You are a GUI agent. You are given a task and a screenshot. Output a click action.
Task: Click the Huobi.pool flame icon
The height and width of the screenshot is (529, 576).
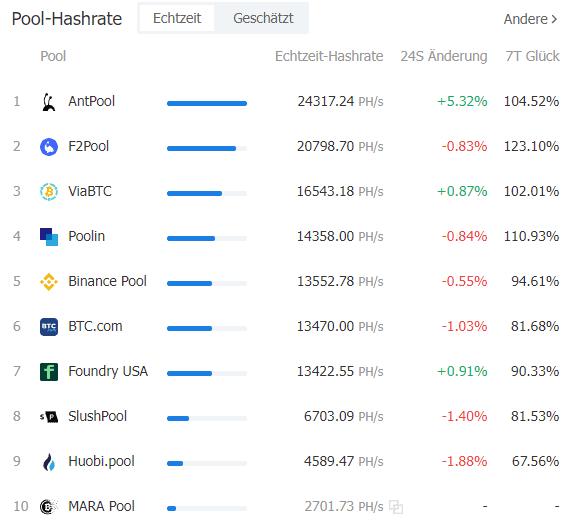point(49,462)
